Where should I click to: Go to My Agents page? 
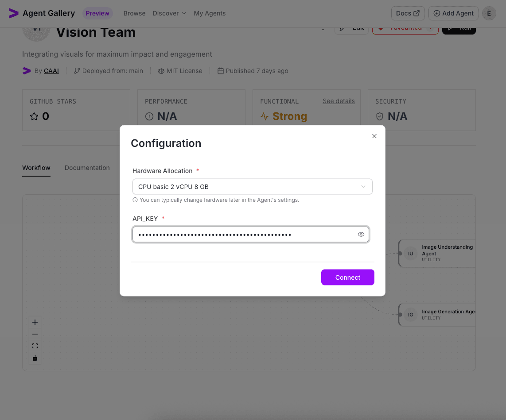(210, 13)
